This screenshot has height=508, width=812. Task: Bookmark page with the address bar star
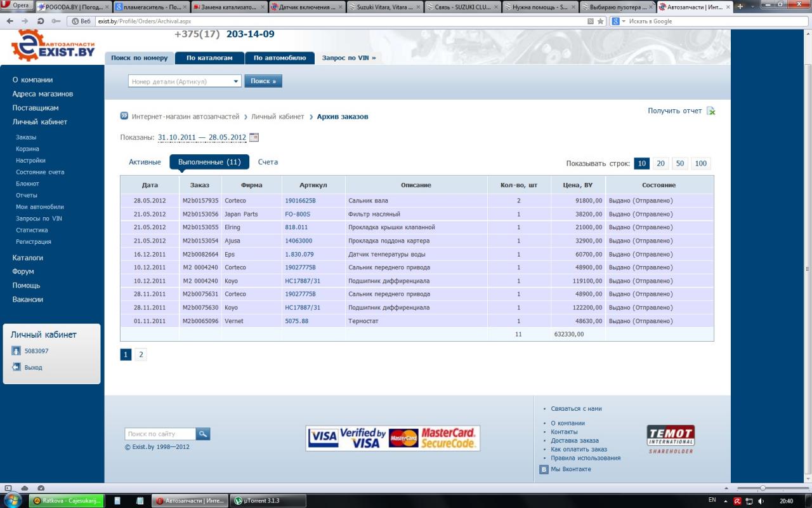pos(600,21)
